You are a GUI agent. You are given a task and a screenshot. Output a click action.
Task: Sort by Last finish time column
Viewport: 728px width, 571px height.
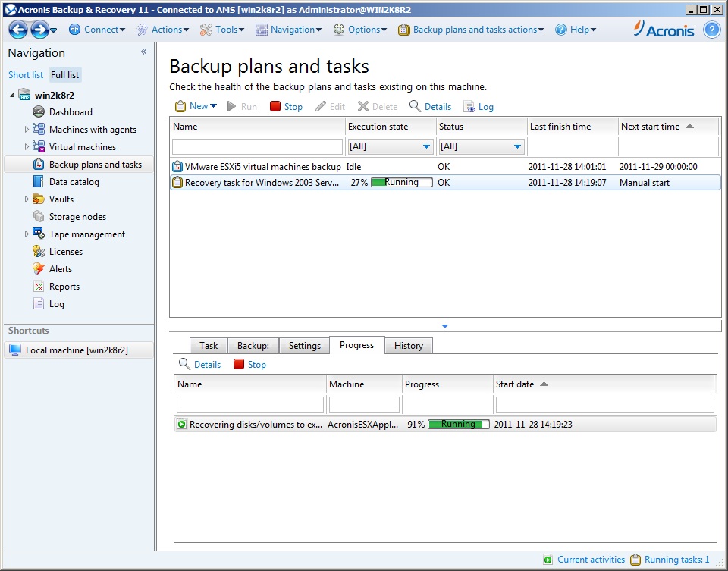(573, 127)
